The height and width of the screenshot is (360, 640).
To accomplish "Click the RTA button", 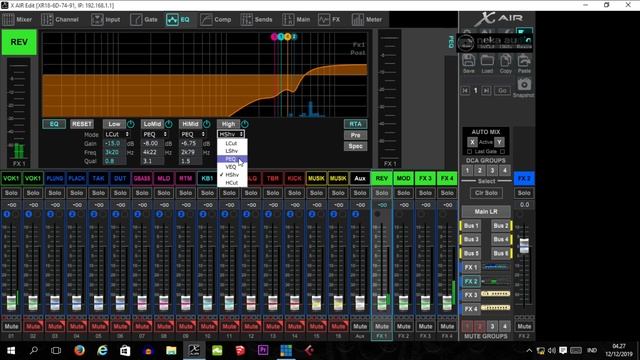I will pyautogui.click(x=355, y=124).
